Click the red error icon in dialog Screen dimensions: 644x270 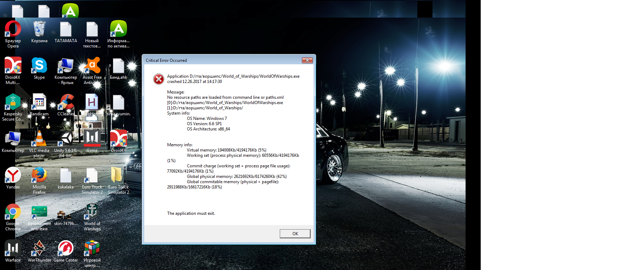(x=159, y=79)
